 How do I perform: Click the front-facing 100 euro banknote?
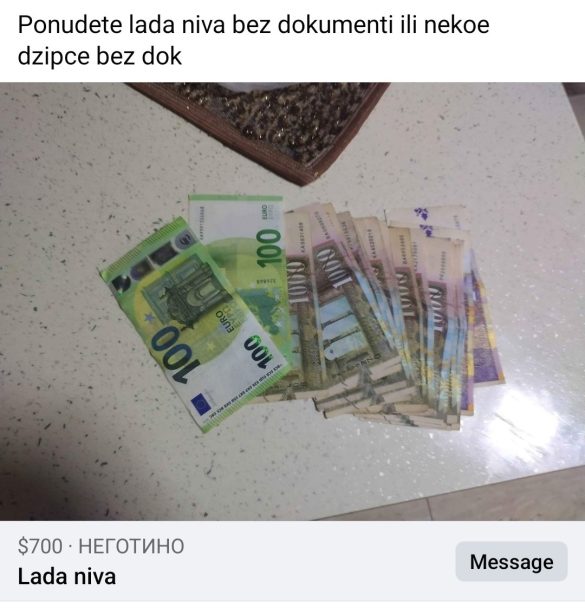[194, 324]
